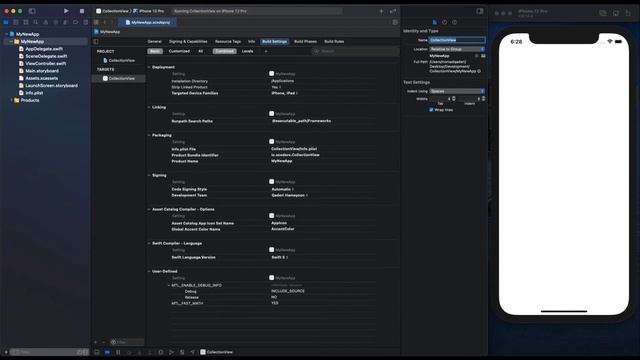
Task: Click the Simulator rotate icon
Action: tap(628, 13)
